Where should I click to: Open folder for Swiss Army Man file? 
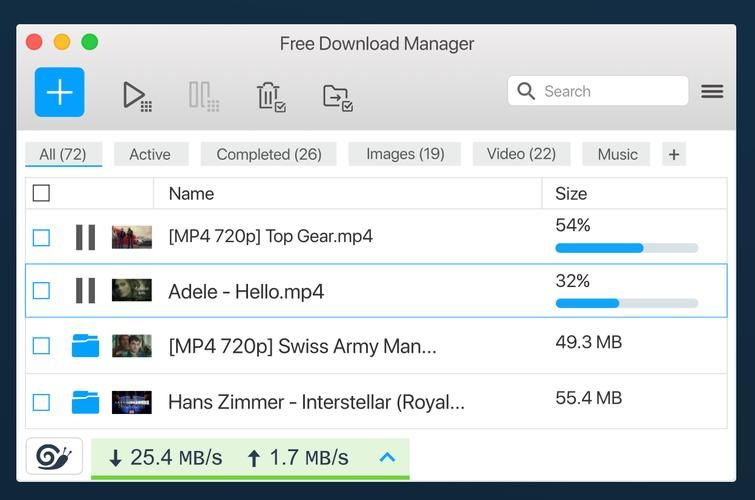click(x=85, y=345)
